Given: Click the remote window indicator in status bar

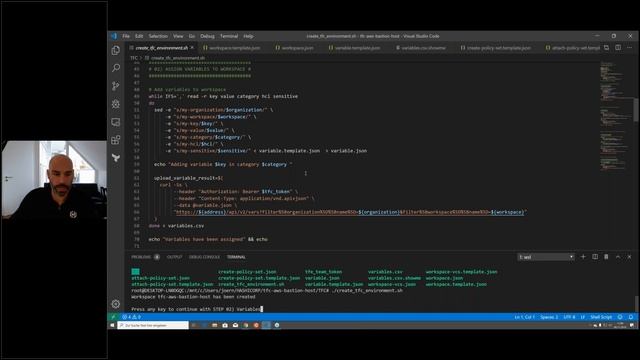Looking at the screenshot, I should click(x=113, y=317).
